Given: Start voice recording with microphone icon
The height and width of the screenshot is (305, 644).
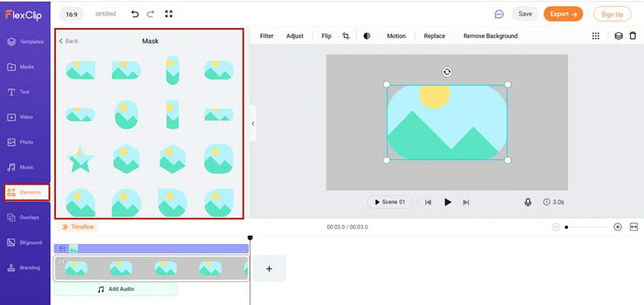Looking at the screenshot, I should coord(528,202).
